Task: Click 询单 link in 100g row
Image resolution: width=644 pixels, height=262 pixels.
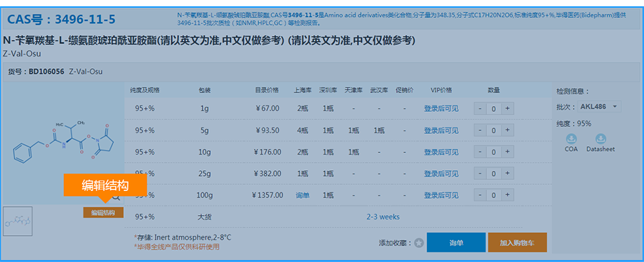Action: click(x=302, y=195)
